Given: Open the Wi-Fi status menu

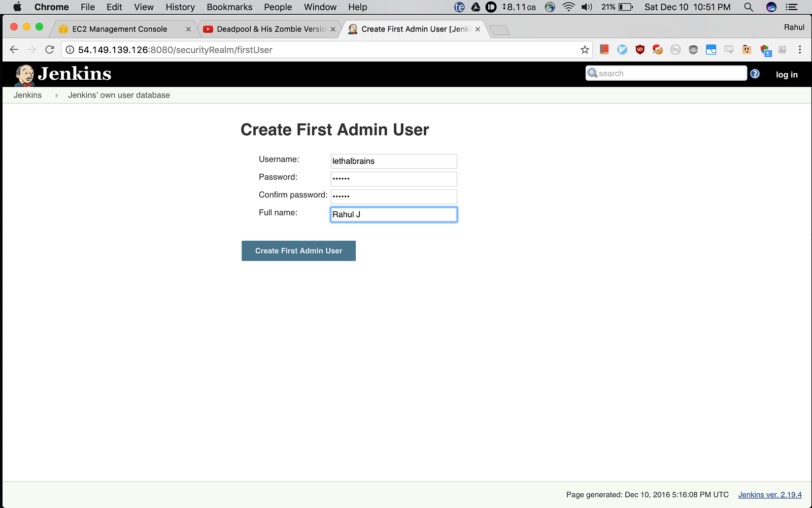Looking at the screenshot, I should pos(568,7).
